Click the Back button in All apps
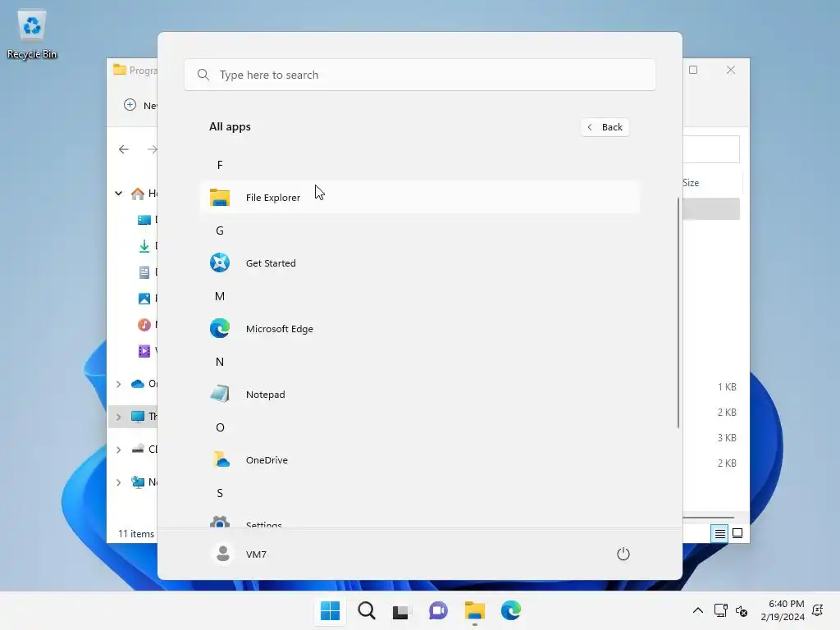The width and height of the screenshot is (840, 630). click(605, 127)
